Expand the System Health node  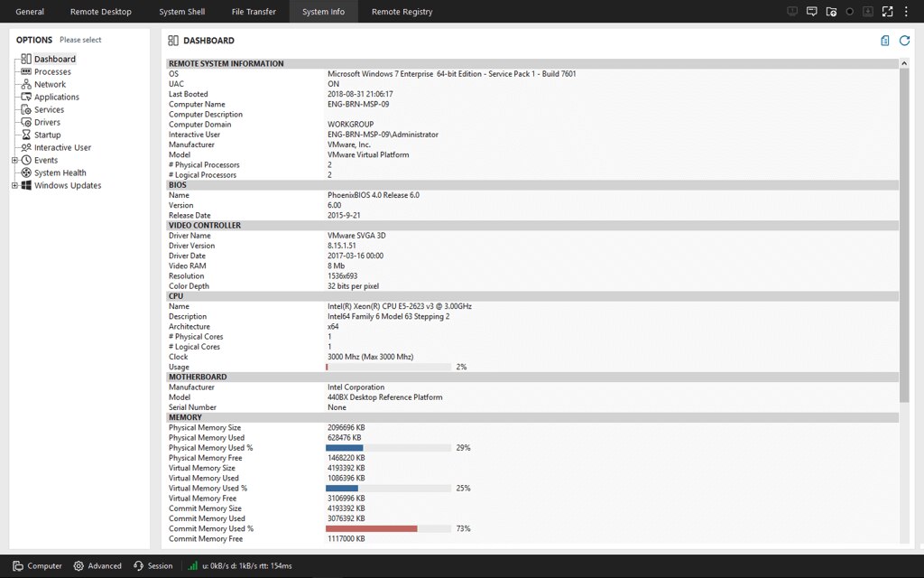14,172
